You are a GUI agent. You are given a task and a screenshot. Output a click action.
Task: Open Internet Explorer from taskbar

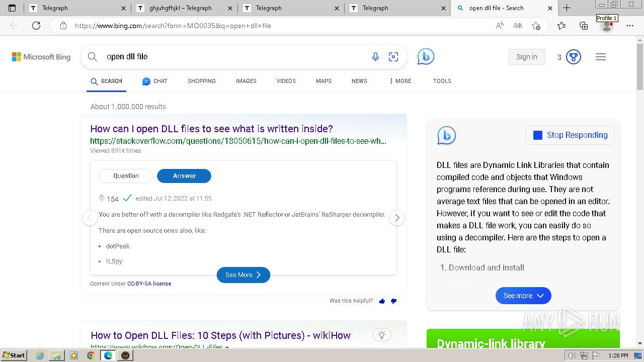tap(40, 355)
